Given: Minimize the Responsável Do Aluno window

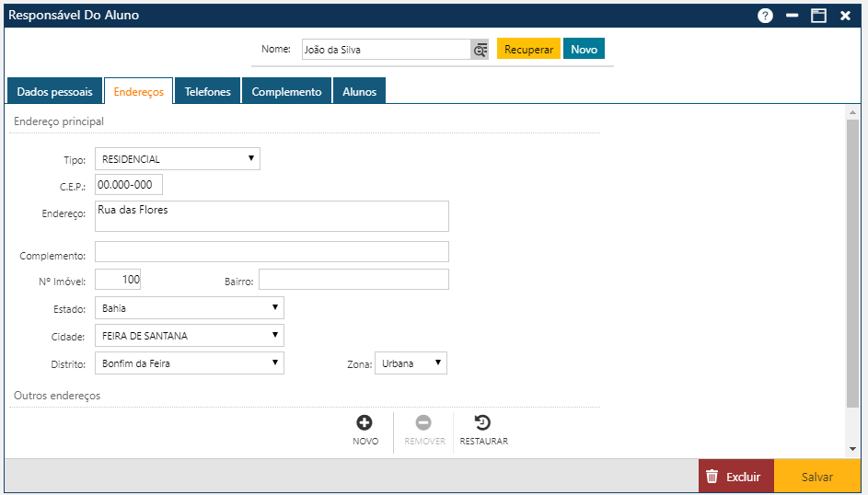Looking at the screenshot, I should pyautogui.click(x=792, y=16).
